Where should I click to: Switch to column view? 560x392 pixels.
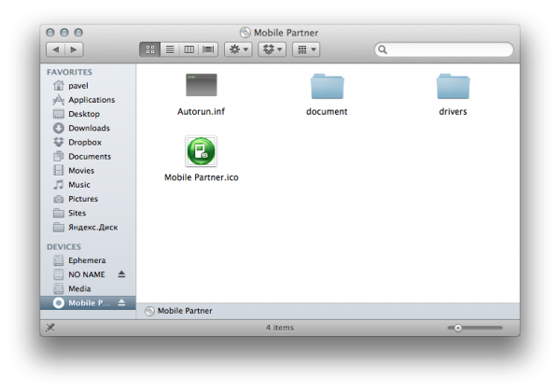(x=189, y=49)
